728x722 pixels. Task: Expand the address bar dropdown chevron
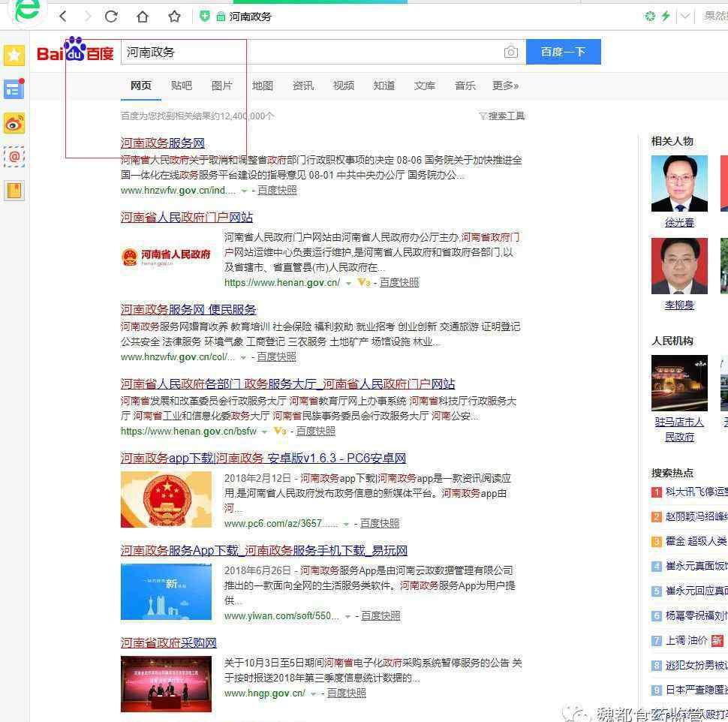pos(684,17)
